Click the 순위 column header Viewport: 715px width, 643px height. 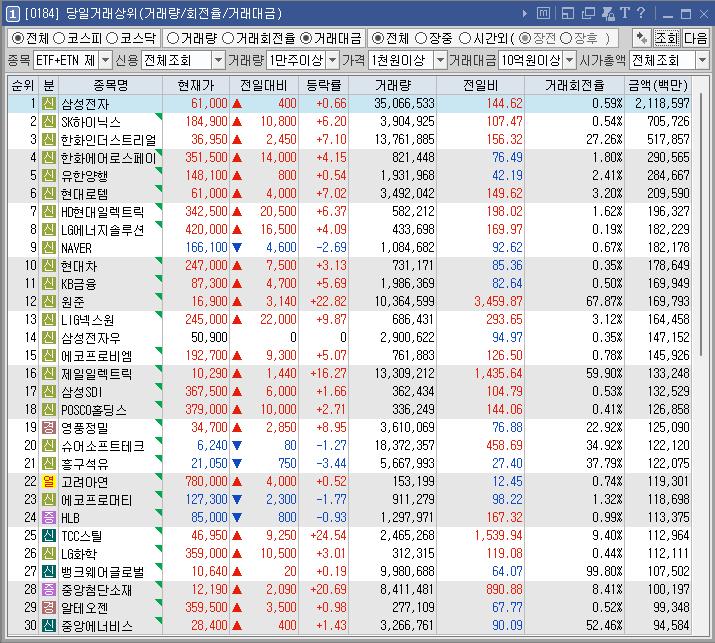(x=23, y=85)
